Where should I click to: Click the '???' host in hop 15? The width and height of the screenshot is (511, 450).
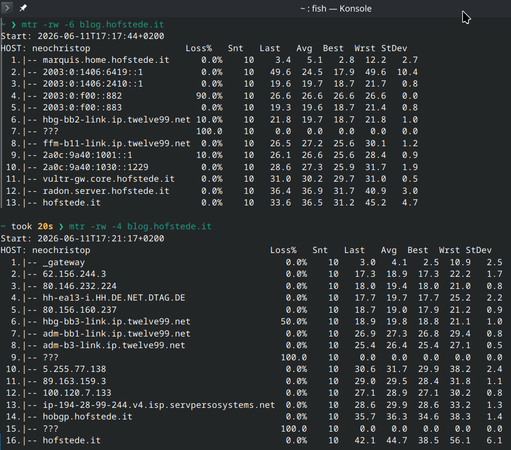coord(50,429)
